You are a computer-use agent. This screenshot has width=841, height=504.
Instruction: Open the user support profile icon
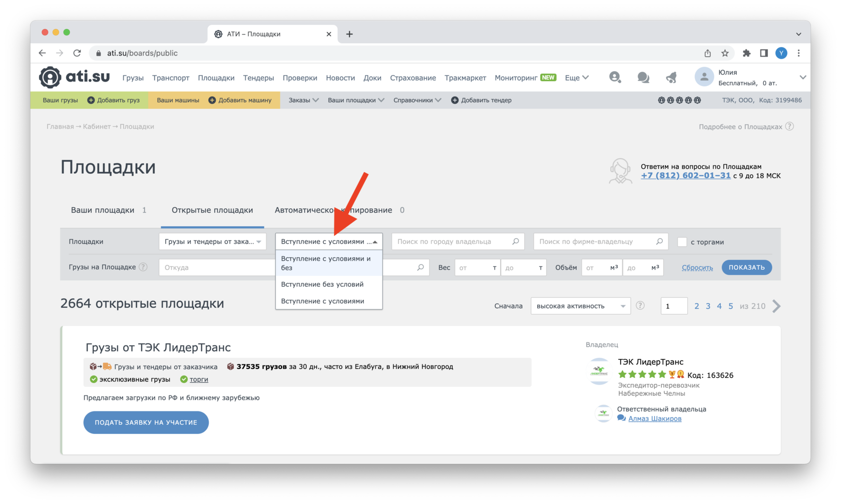615,78
